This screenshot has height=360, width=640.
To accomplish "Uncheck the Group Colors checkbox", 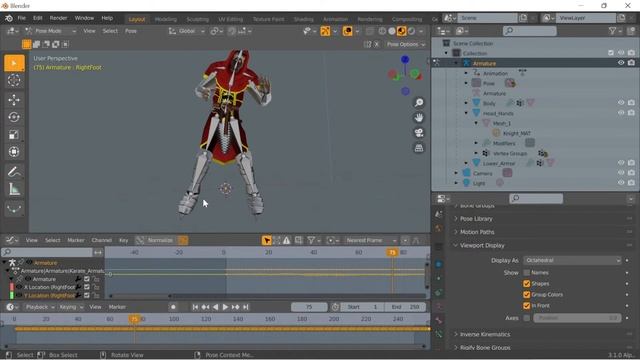I will (x=527, y=295).
